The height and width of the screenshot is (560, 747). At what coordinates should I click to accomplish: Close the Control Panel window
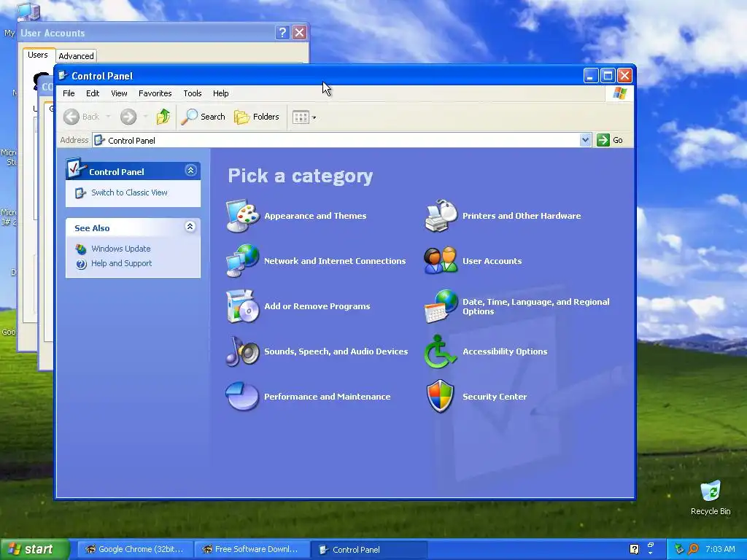point(624,75)
